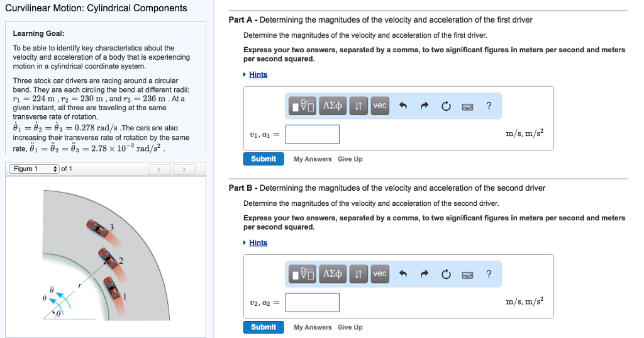Open Greek symbols palette in Part B
Image resolution: width=644 pixels, height=338 pixels.
pos(332,274)
